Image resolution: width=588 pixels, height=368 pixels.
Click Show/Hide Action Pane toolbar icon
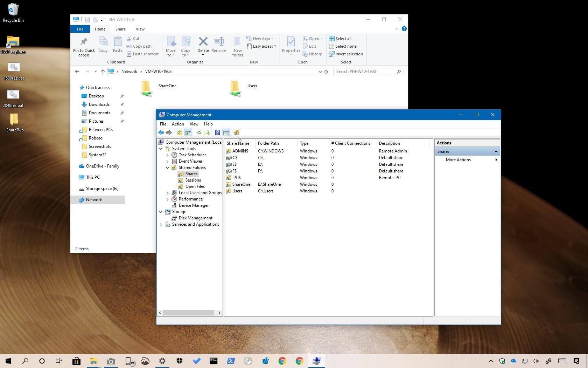click(226, 132)
